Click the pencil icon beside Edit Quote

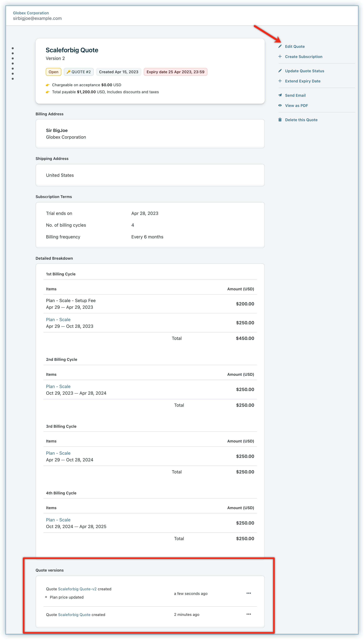[280, 46]
